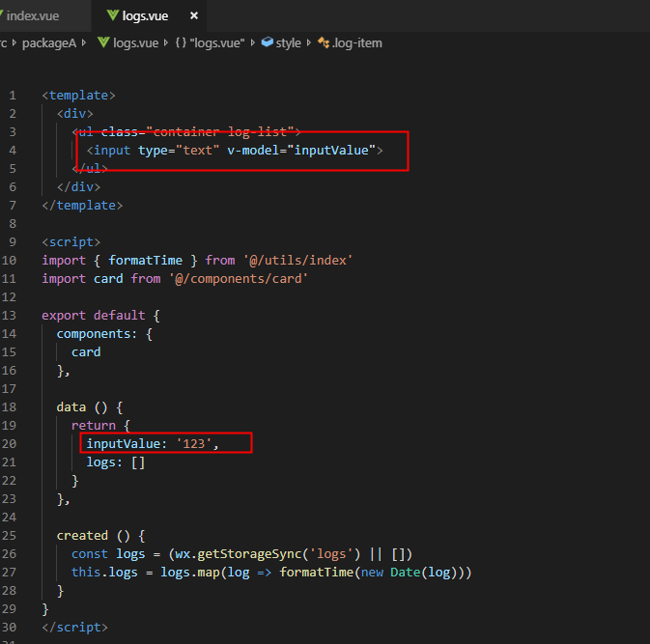Image resolution: width=650 pixels, height=644 pixels.
Task: Click the opening <div> tag
Action: click(75, 114)
